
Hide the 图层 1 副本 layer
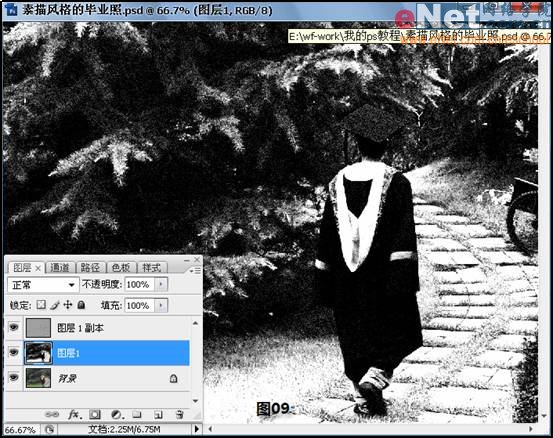[14, 327]
